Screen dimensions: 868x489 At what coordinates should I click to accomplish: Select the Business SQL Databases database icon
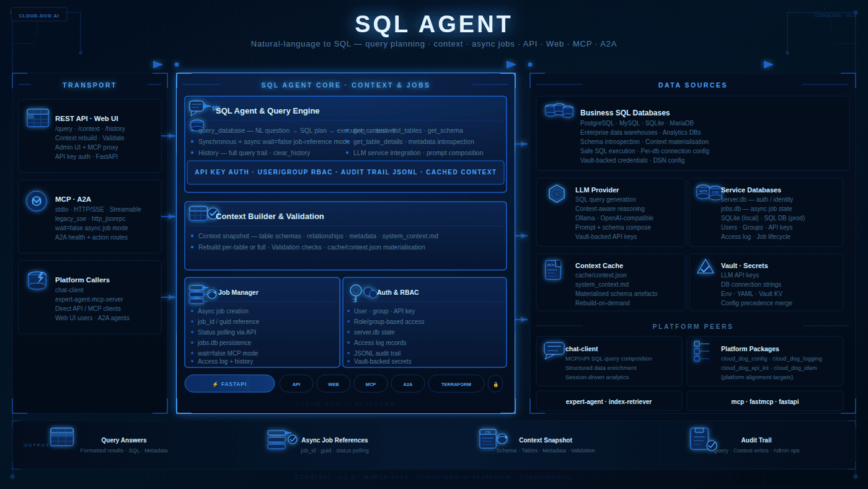(x=559, y=110)
